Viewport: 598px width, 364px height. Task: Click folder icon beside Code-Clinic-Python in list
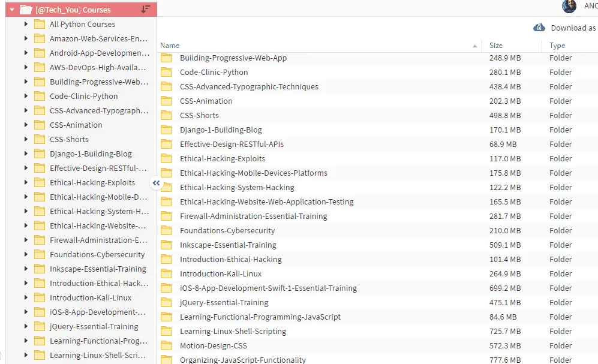[166, 73]
